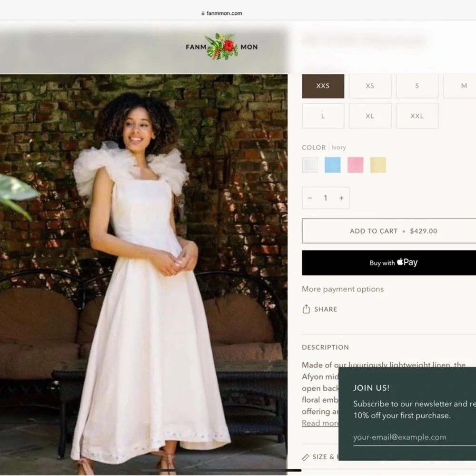The width and height of the screenshot is (476, 476).
Task: Click the SHARE label
Action: [x=326, y=309]
